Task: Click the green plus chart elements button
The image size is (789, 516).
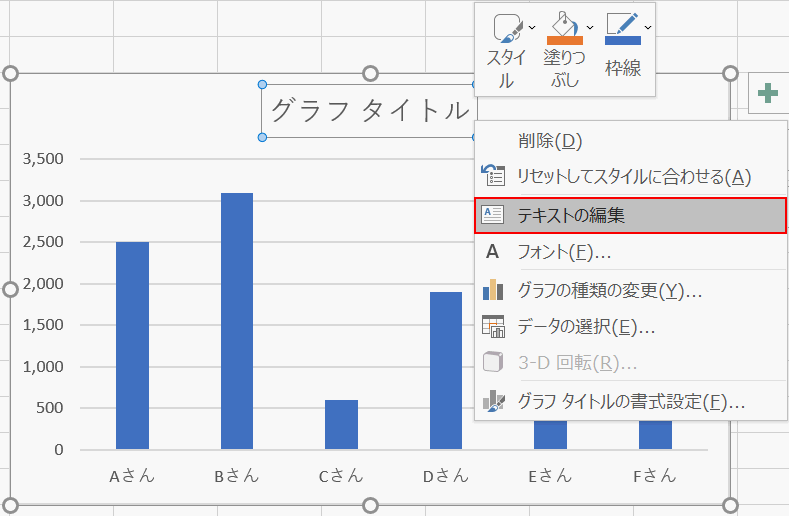Action: (x=768, y=93)
